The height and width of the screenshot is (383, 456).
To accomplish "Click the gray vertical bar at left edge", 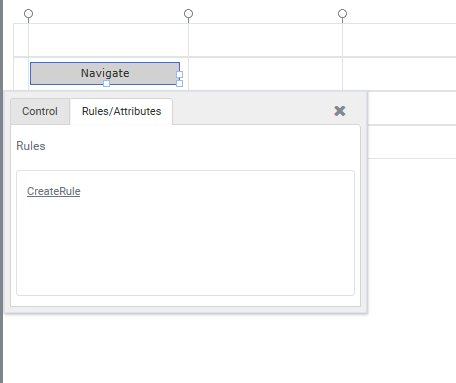I will pyautogui.click(x=1, y=191).
